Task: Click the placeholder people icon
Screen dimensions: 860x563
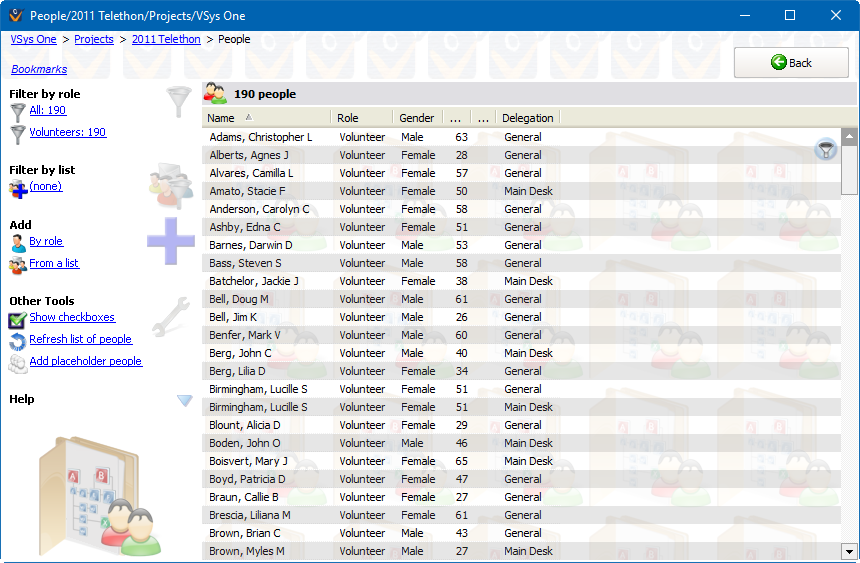Action: [18, 363]
